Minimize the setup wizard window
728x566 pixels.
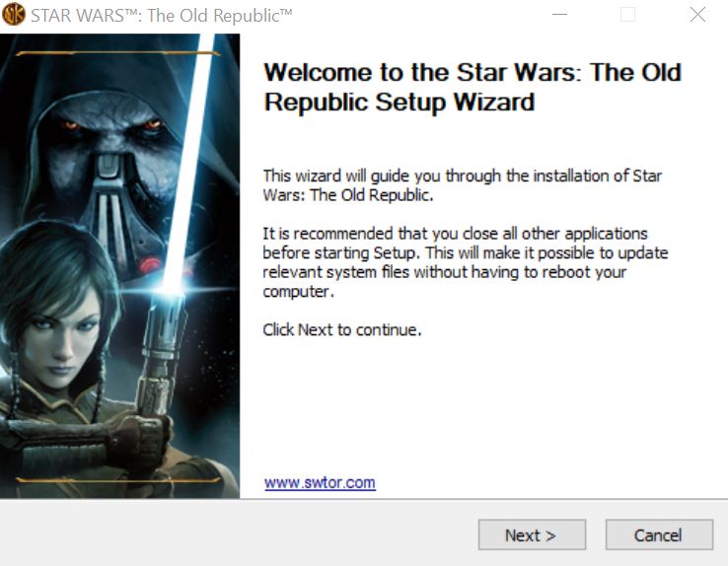pos(559,15)
